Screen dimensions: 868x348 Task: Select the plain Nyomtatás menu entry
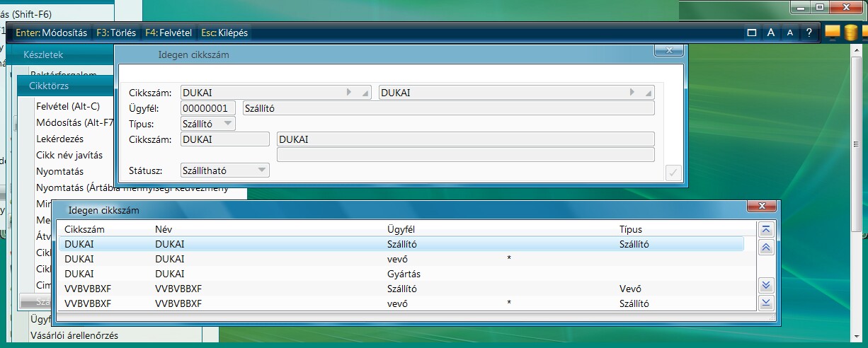[59, 171]
